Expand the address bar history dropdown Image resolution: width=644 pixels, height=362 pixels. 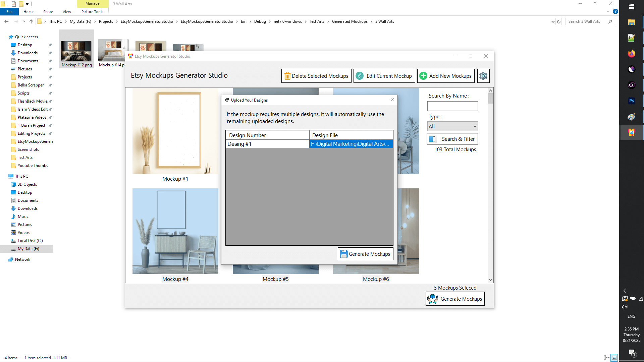(x=553, y=21)
